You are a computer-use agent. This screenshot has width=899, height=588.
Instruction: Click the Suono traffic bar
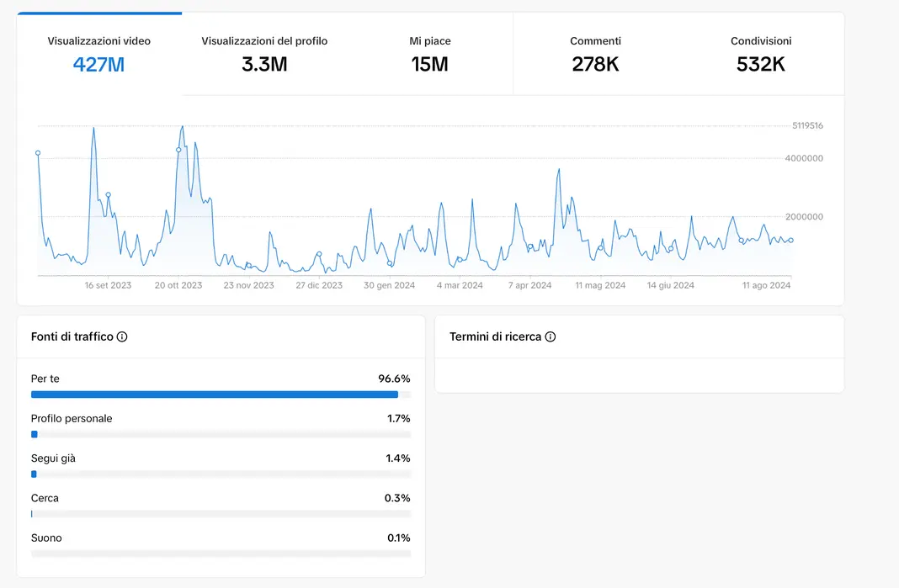pyautogui.click(x=221, y=554)
